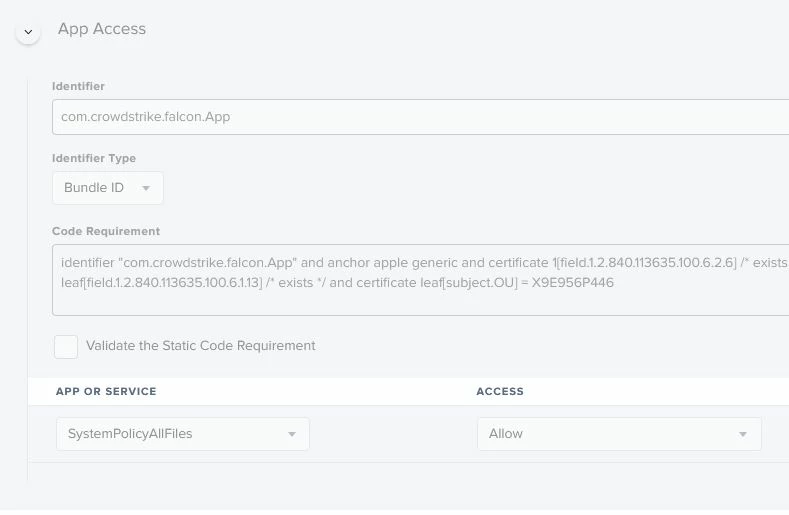
Task: Click the arrow on SystemPolicyAllFiles selector
Action: point(292,434)
